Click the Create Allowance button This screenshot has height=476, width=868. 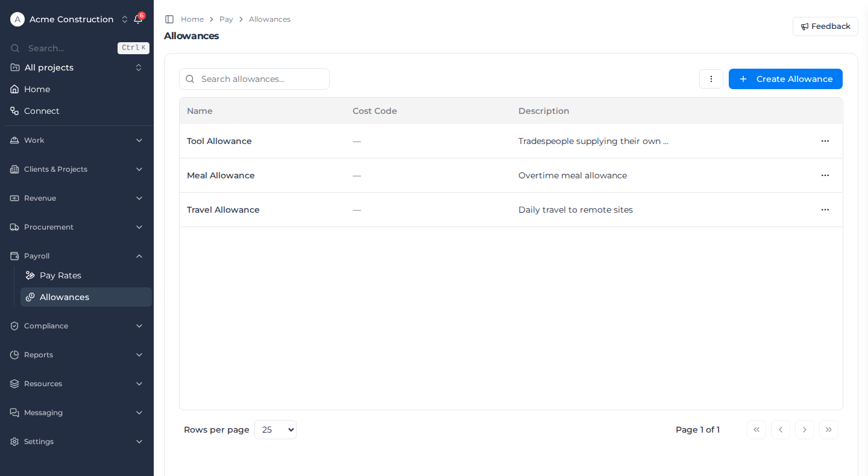(785, 79)
